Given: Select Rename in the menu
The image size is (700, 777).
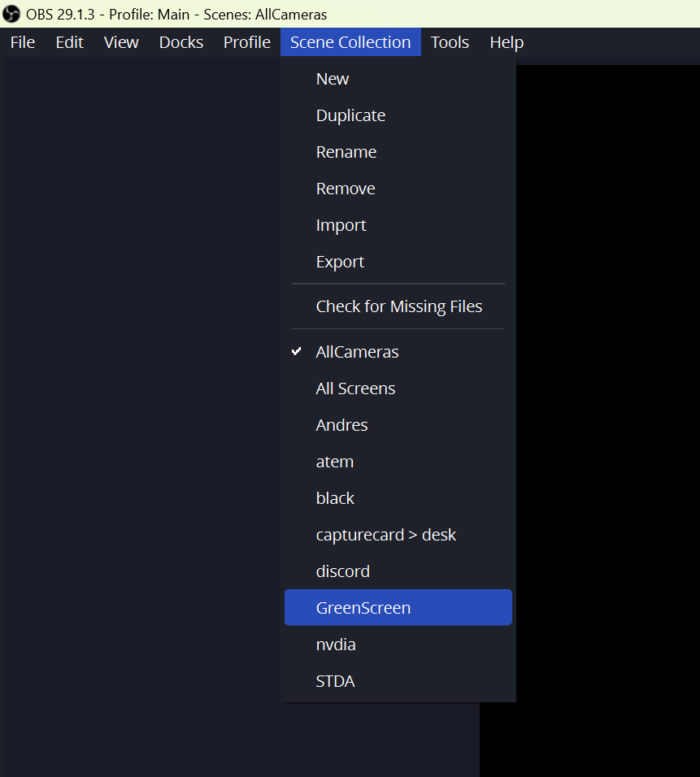Looking at the screenshot, I should [x=398, y=152].
